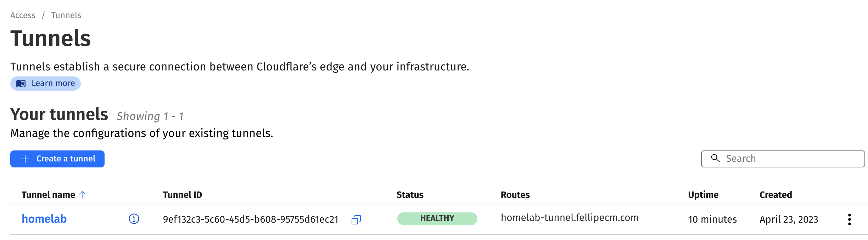Navigate to Access in the breadcrumb
The image size is (868, 240).
point(23,15)
